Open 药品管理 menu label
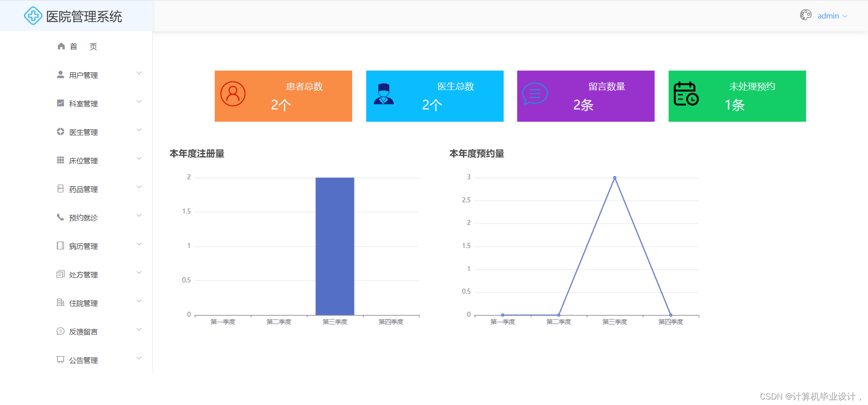 pos(84,189)
